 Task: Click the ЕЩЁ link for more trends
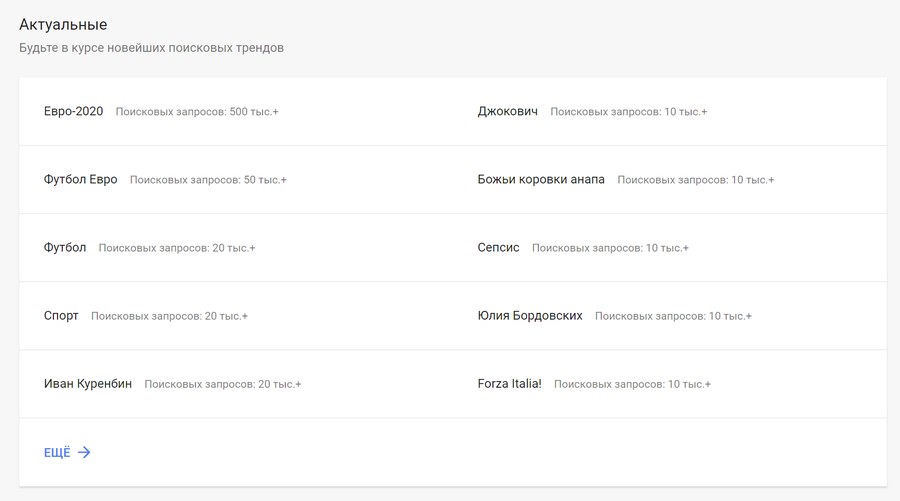(57, 453)
